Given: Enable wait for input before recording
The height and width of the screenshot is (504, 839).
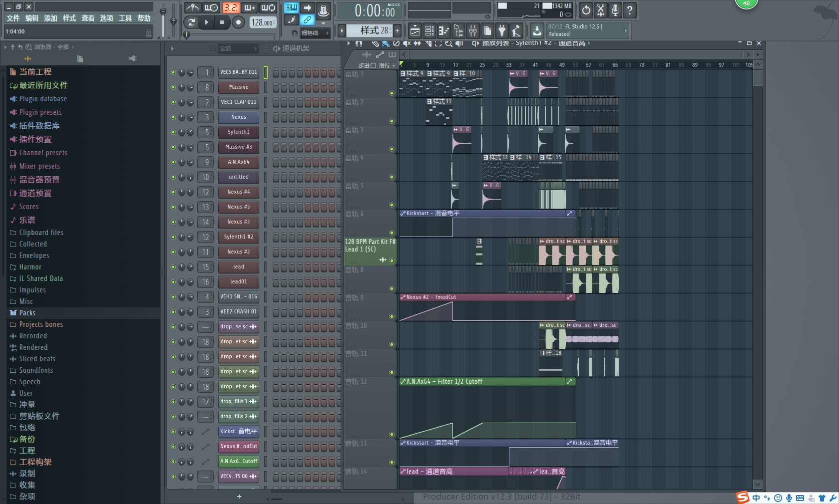Looking at the screenshot, I should point(211,8).
